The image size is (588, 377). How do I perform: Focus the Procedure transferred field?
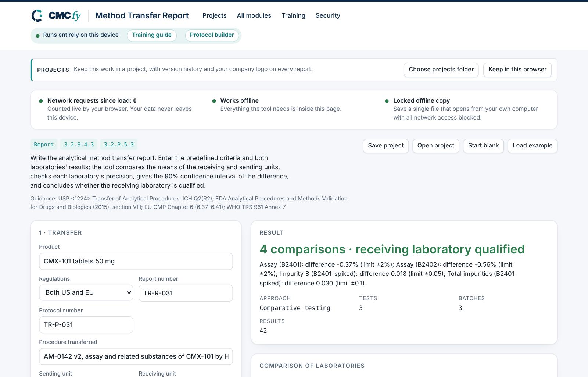point(136,356)
